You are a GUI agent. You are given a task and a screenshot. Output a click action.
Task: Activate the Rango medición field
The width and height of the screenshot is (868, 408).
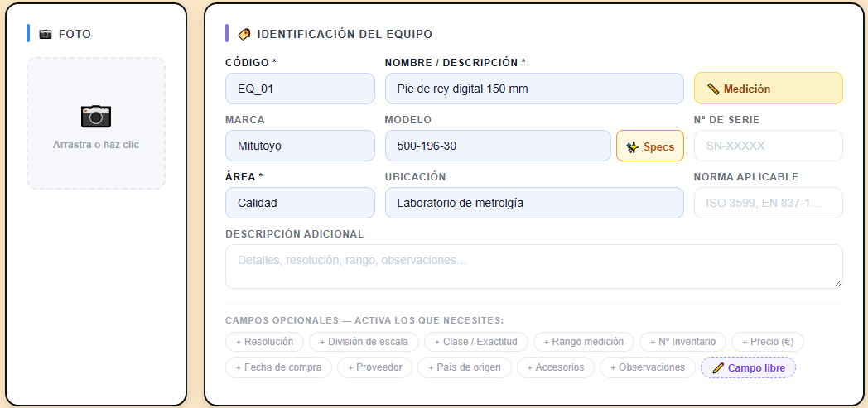click(583, 342)
